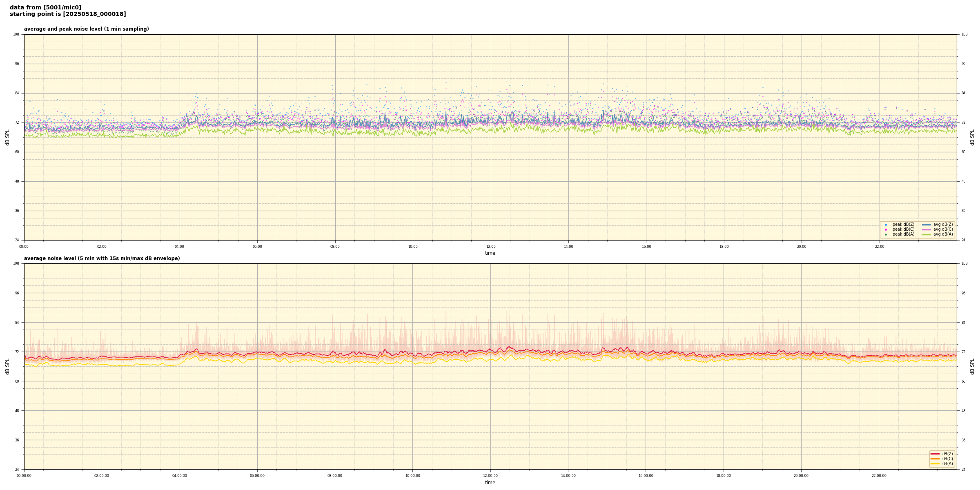
Task: Click the peak dB(Z) legend marker
Action: 886,225
